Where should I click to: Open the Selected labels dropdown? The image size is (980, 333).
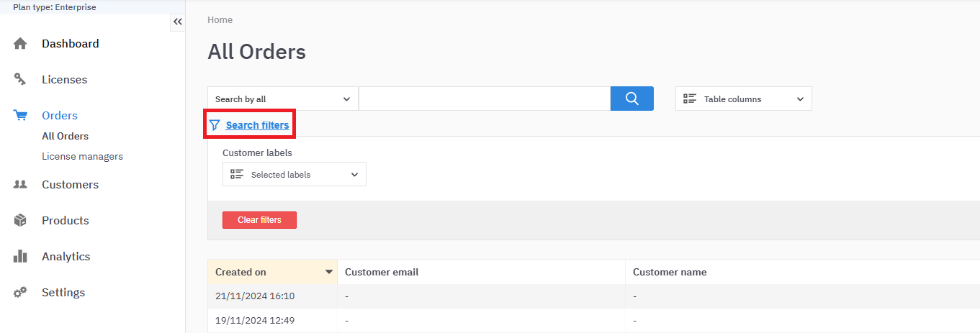(x=294, y=175)
